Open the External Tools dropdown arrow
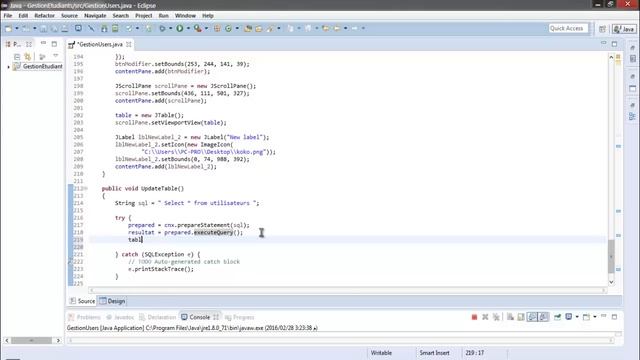The width and height of the screenshot is (640, 360). (x=206, y=29)
